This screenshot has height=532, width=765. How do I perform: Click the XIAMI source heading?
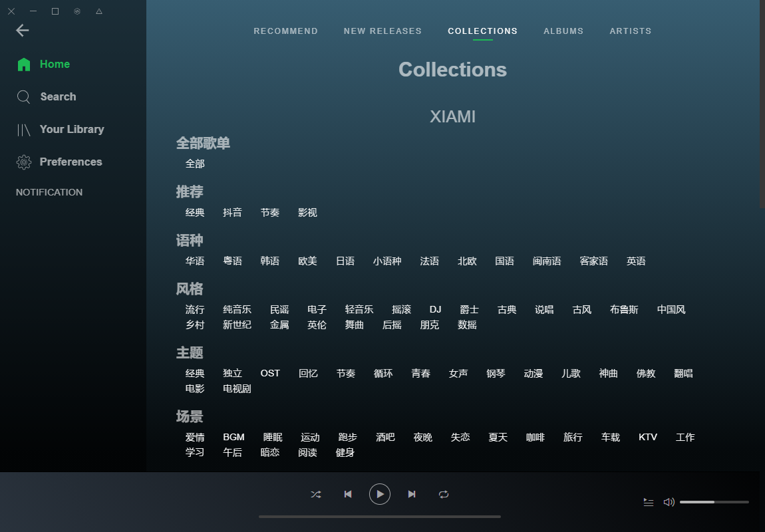[452, 117]
